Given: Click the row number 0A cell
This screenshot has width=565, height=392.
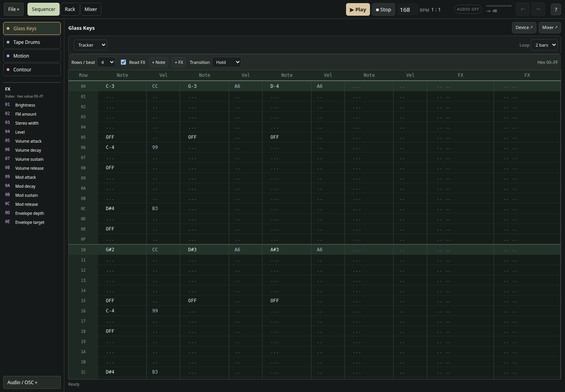Looking at the screenshot, I should pyautogui.click(x=83, y=188).
